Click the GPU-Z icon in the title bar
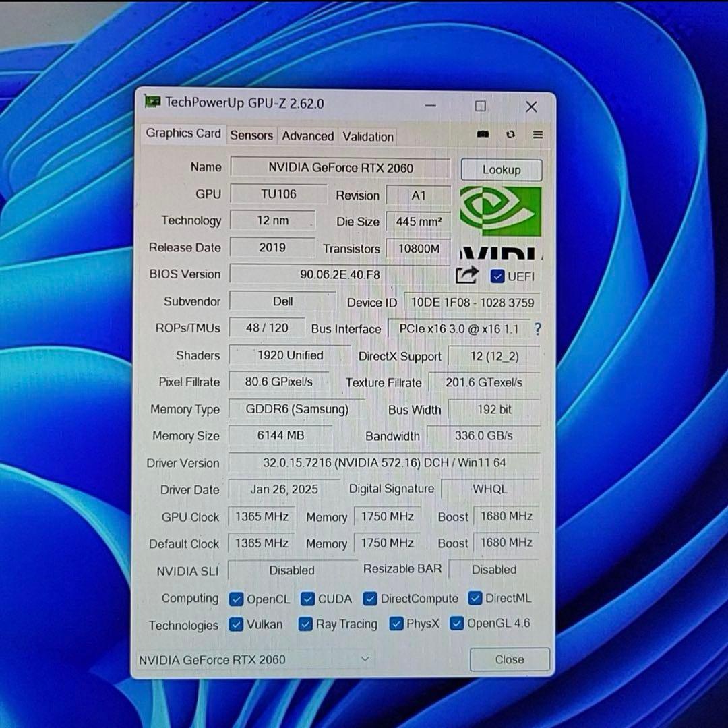The image size is (728, 728). pyautogui.click(x=152, y=102)
